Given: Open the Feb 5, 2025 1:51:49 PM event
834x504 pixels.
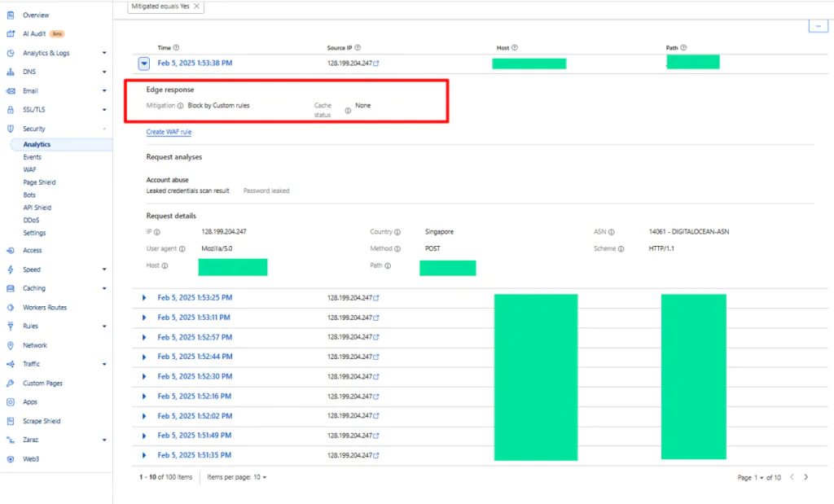Looking at the screenshot, I should click(194, 436).
